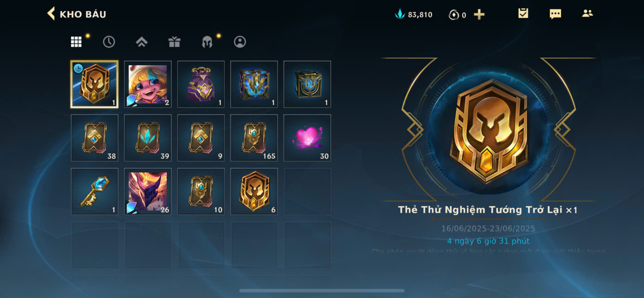Image resolution: width=644 pixels, height=298 pixels.
Task: Select the card stack with count 165
Action: coord(254,138)
